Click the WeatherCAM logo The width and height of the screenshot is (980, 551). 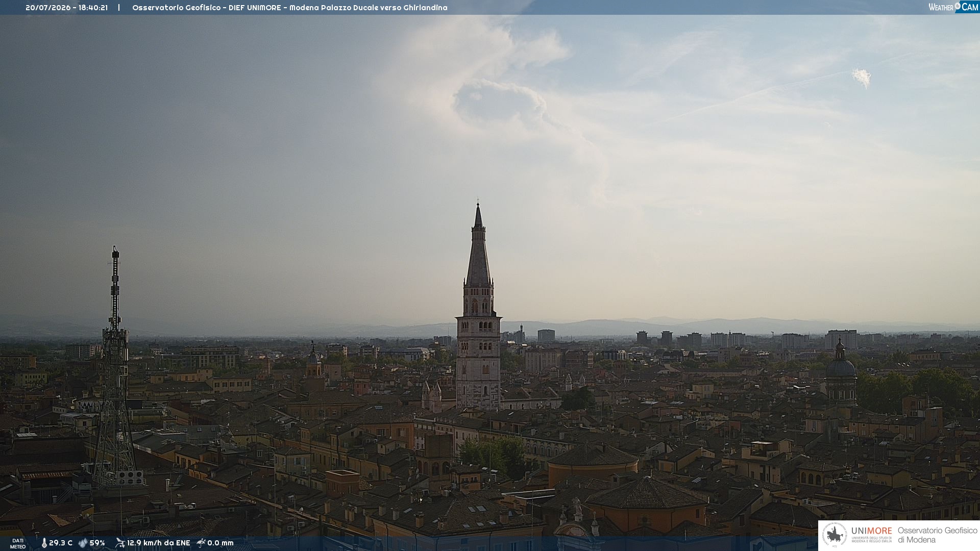pos(953,7)
